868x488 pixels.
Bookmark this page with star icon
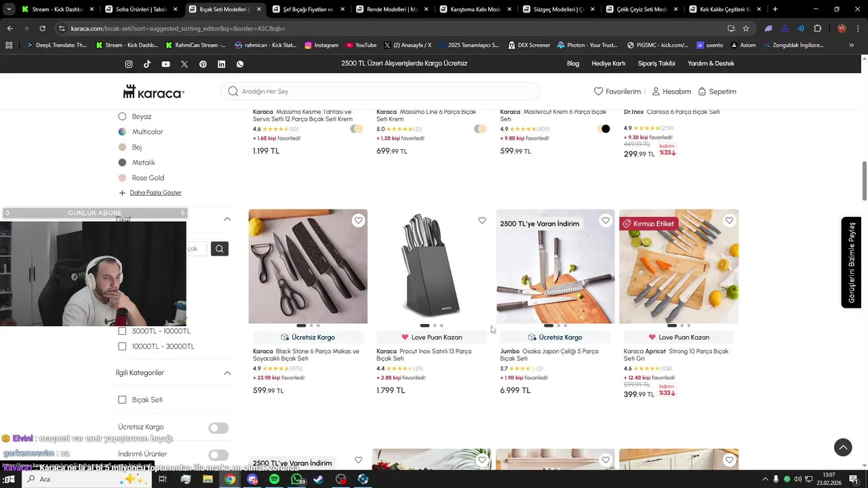pyautogui.click(x=746, y=28)
